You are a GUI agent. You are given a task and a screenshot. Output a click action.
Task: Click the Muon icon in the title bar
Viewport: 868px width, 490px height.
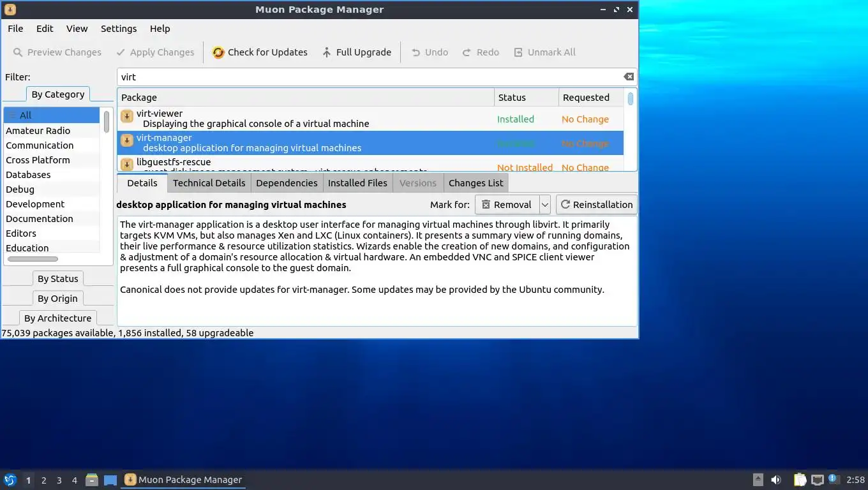(10, 10)
